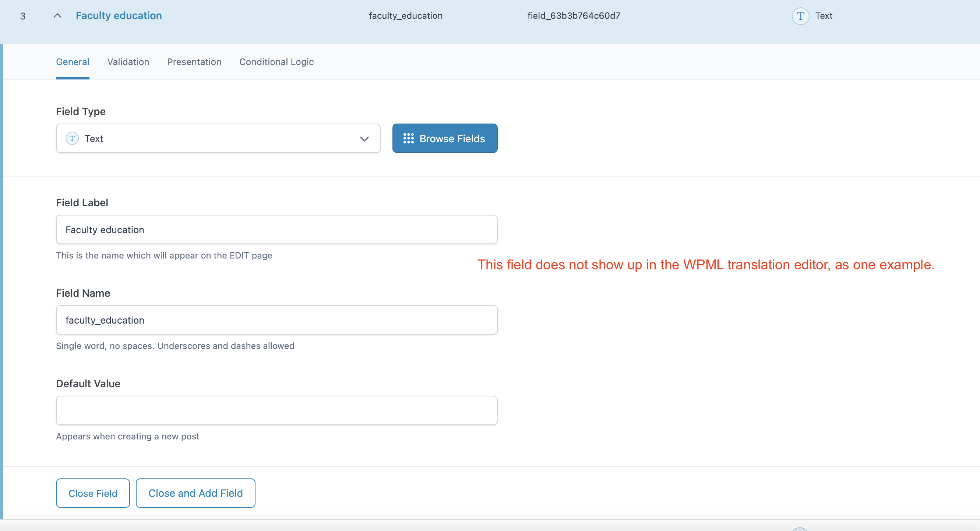This screenshot has height=531, width=980.
Task: Click the Browse Fields button
Action: pos(444,138)
